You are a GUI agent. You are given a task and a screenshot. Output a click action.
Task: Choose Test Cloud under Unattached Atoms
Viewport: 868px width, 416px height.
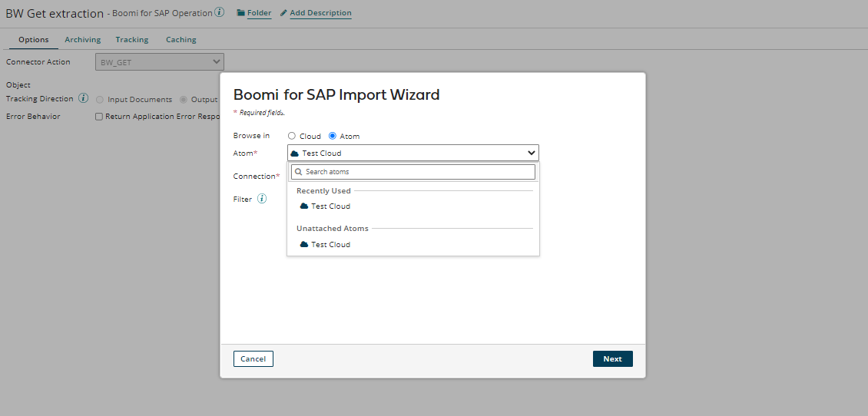point(330,245)
